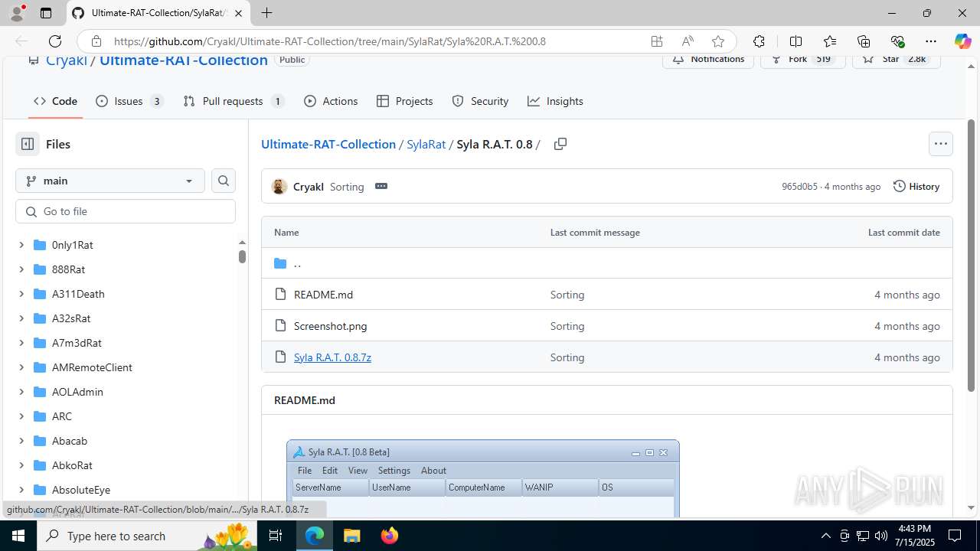Open Browser essentials heart icon
Viewport: 980px width, 551px height.
[x=897, y=41]
